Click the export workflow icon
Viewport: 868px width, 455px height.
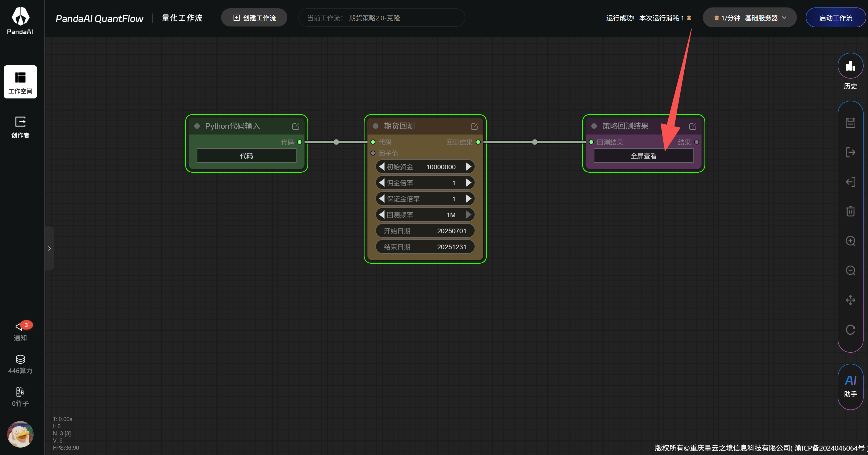850,152
